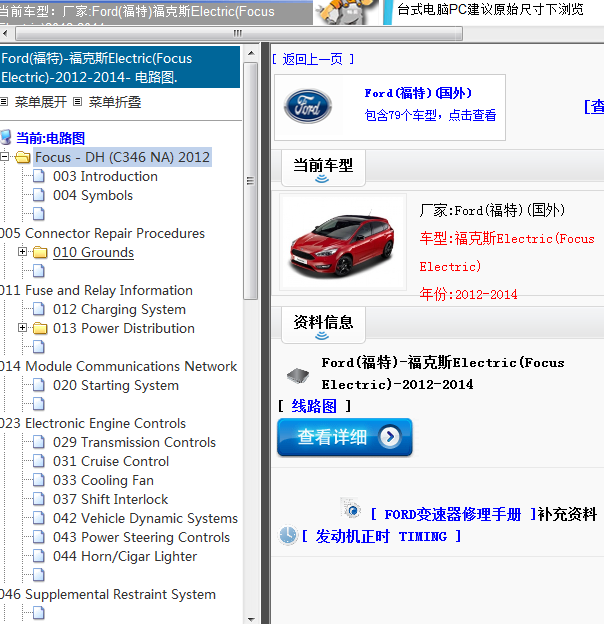The image size is (604, 624).
Task: Click document icon beside 003 Introduction
Action: (x=39, y=176)
